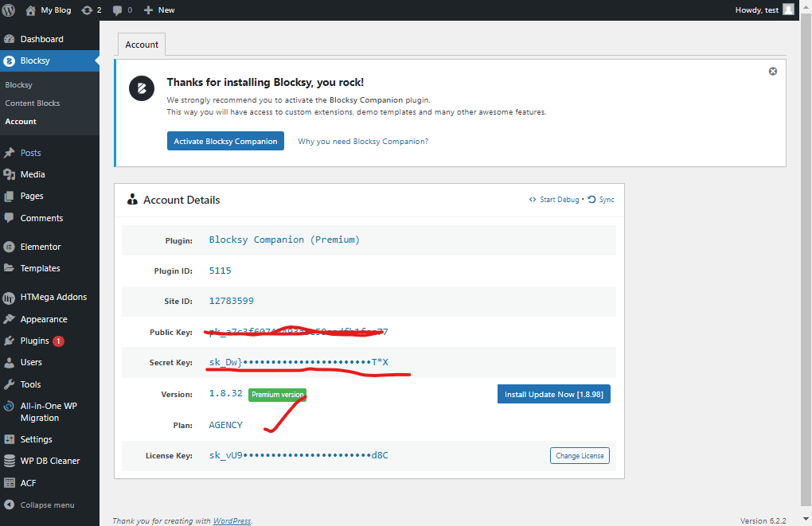The width and height of the screenshot is (812, 526).
Task: Click the version number 1.8.32
Action: [x=226, y=393]
